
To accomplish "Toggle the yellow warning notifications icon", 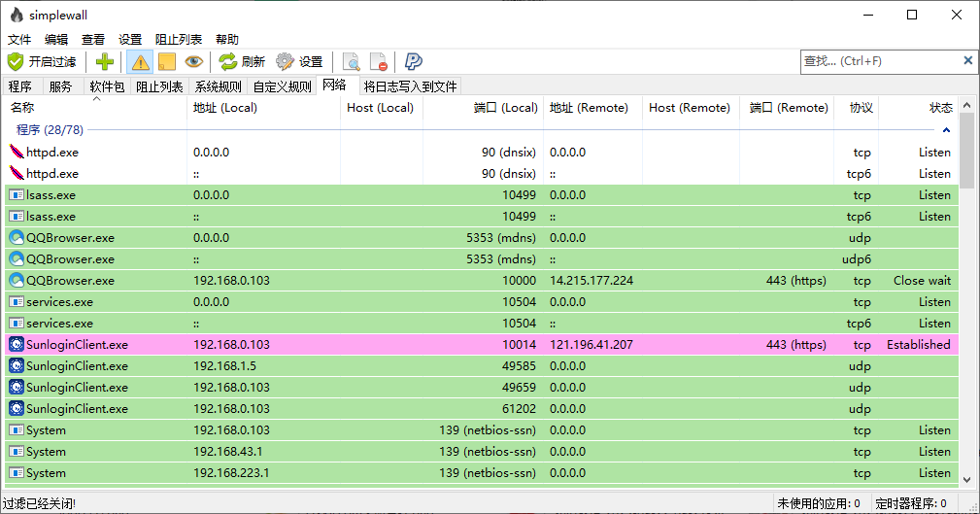I will coord(140,62).
